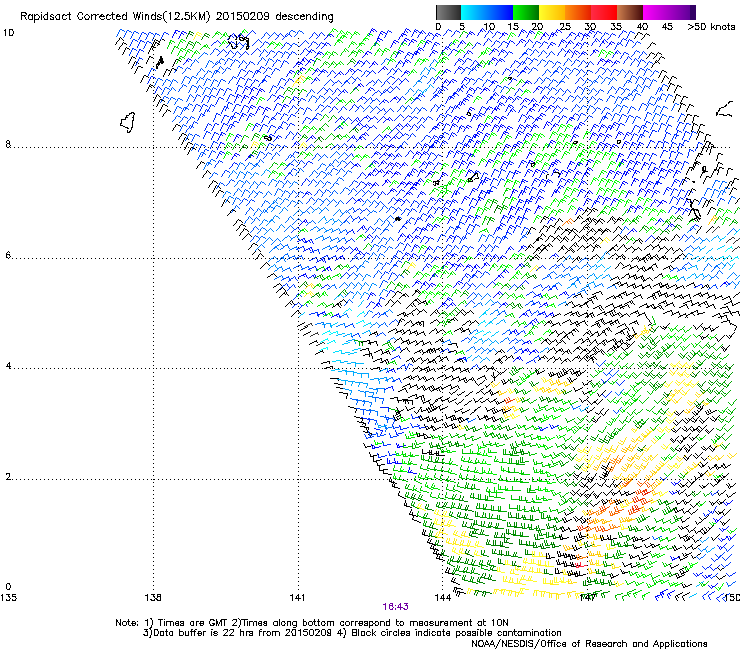Select the yellow 20-25 knots legend swatch
This screenshot has height=650, width=740.
point(552,12)
